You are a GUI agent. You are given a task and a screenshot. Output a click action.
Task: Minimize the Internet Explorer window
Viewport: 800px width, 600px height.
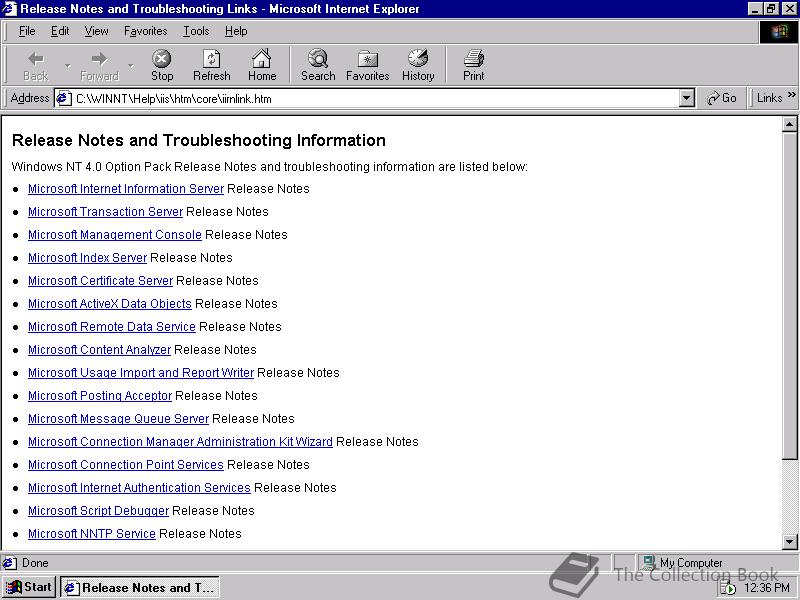click(755, 9)
